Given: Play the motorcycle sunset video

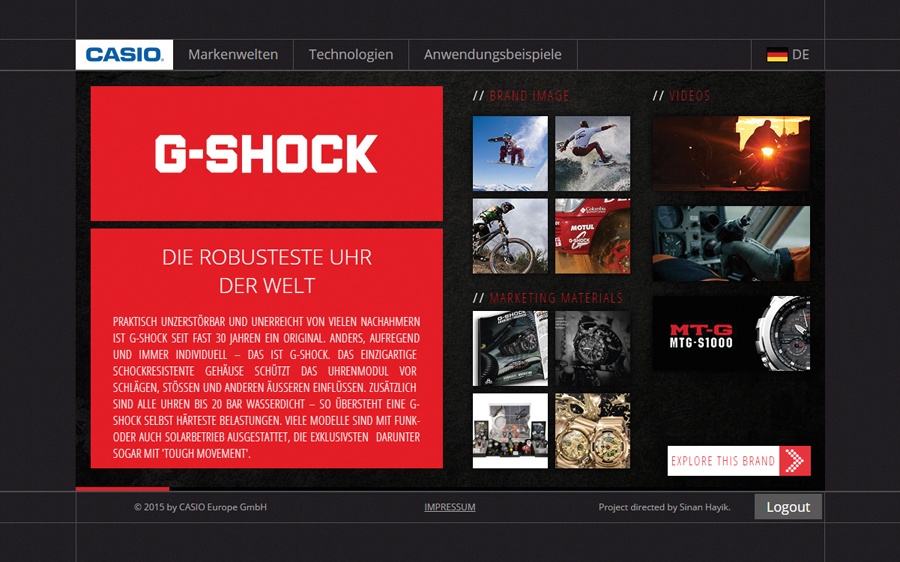Looking at the screenshot, I should [731, 153].
